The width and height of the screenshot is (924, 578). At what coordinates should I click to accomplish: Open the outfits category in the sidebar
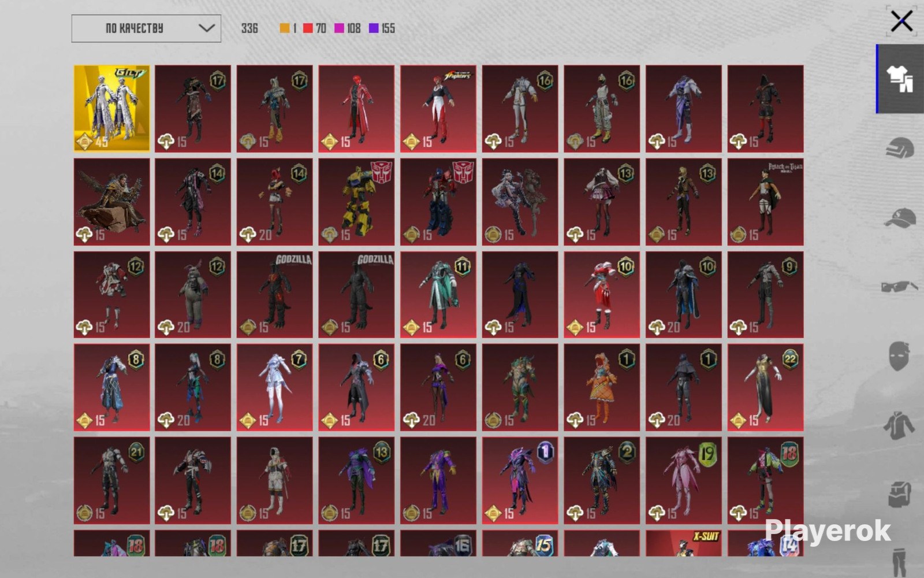(x=900, y=79)
